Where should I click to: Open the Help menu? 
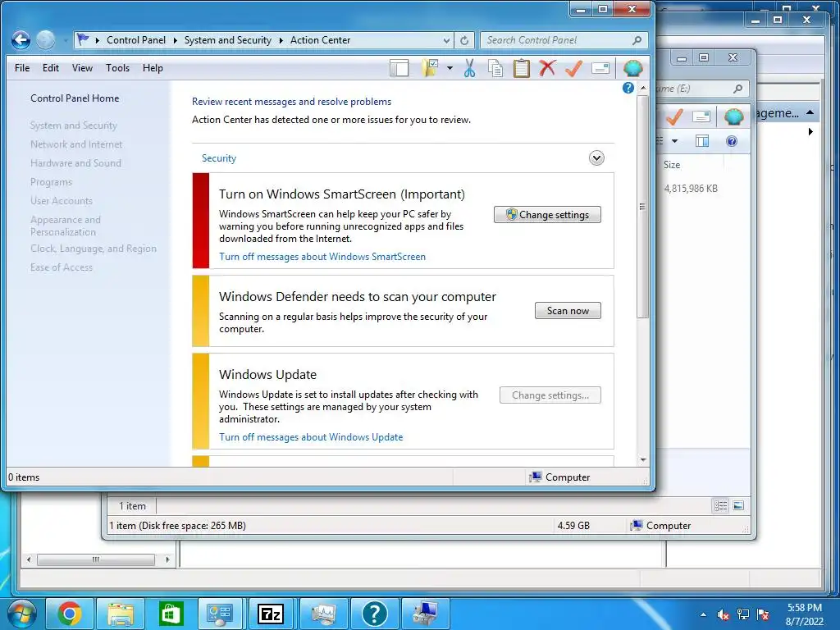point(153,68)
